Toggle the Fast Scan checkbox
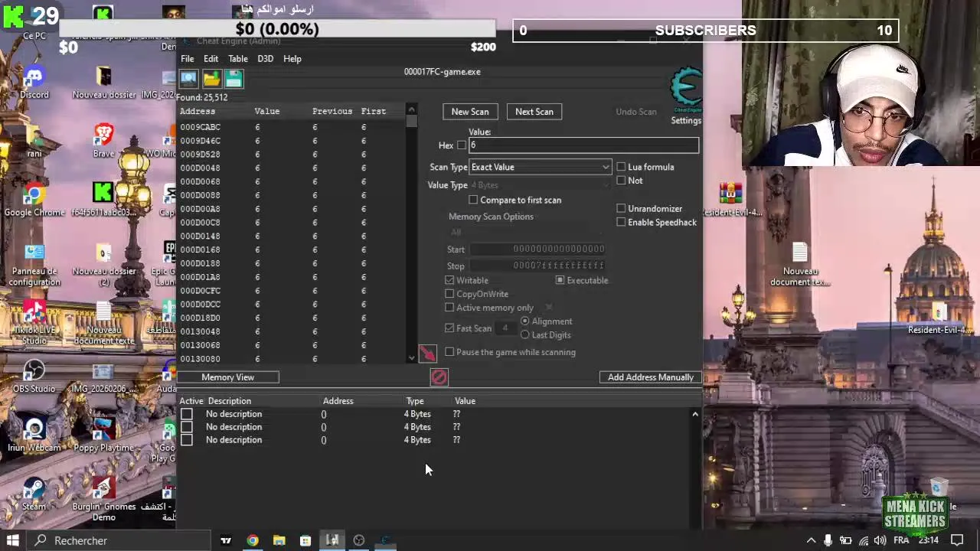The height and width of the screenshot is (551, 980). click(x=449, y=328)
